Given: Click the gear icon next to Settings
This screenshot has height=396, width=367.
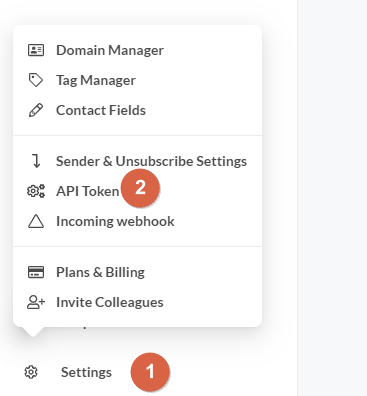Looking at the screenshot, I should [31, 372].
